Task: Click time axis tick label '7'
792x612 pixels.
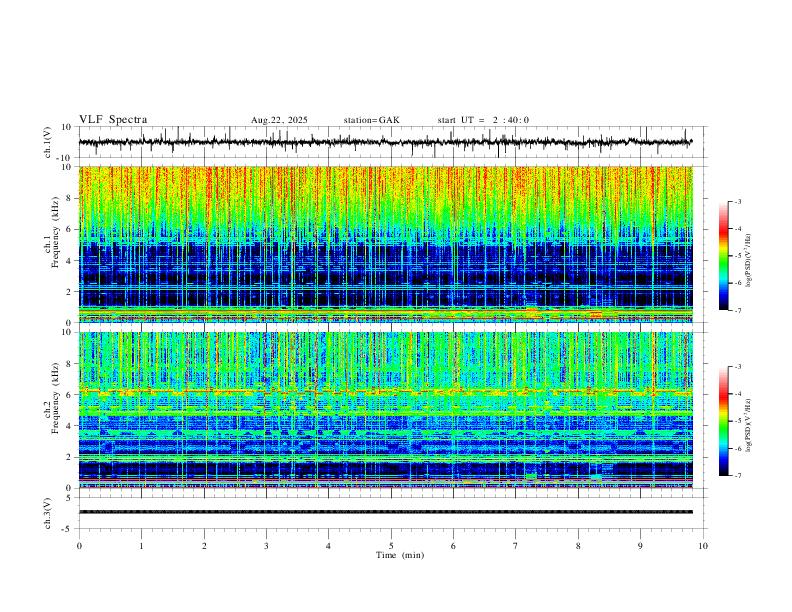Action: click(x=516, y=546)
